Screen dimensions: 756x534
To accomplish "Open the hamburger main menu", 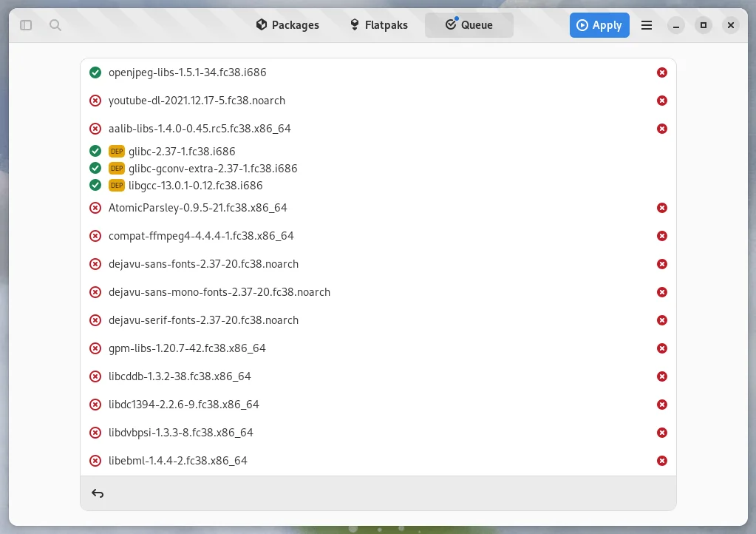I will pos(647,25).
